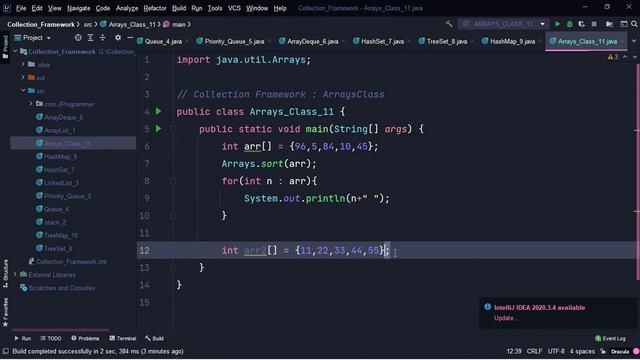Switch to HashMap_9.java tab
The width and height of the screenshot is (640, 360).
512,41
